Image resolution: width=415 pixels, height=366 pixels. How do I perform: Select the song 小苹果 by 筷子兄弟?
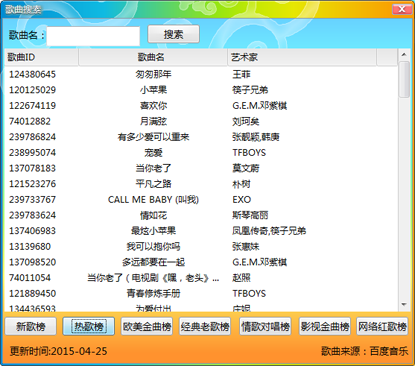[x=201, y=90]
